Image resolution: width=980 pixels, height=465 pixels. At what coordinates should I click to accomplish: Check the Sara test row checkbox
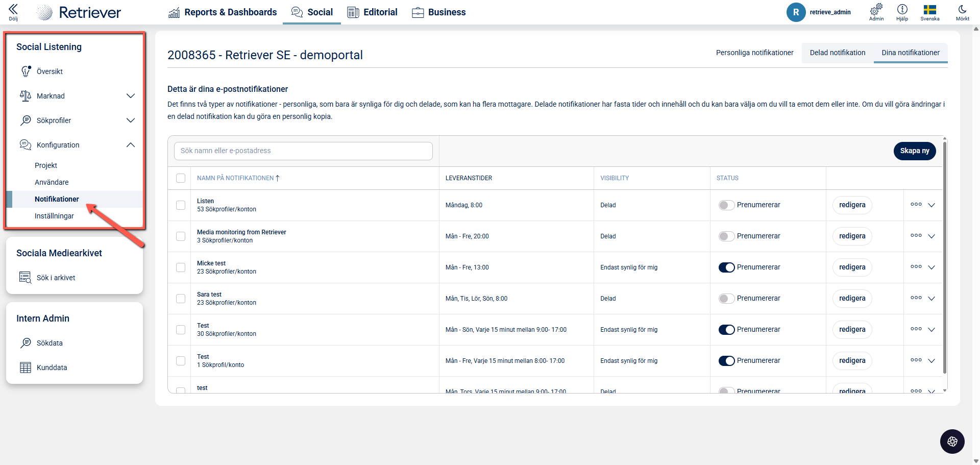(x=181, y=299)
